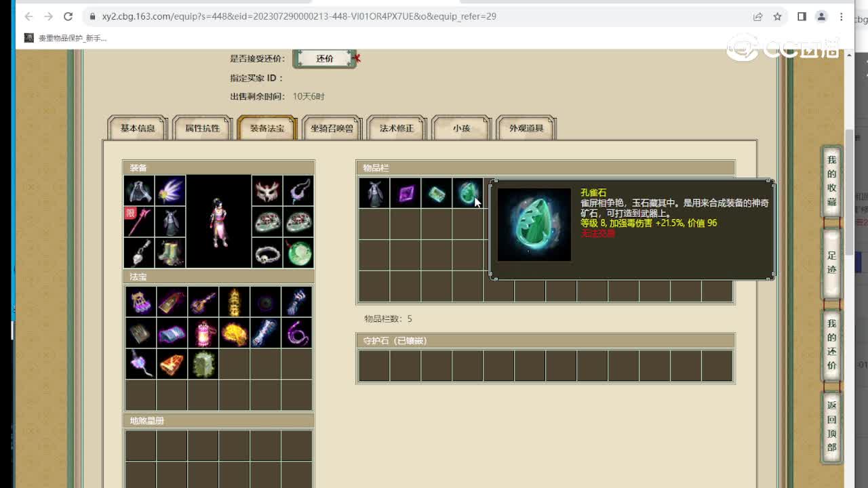Click the blue gauntlet treasure icon
868x488 pixels.
coord(296,302)
